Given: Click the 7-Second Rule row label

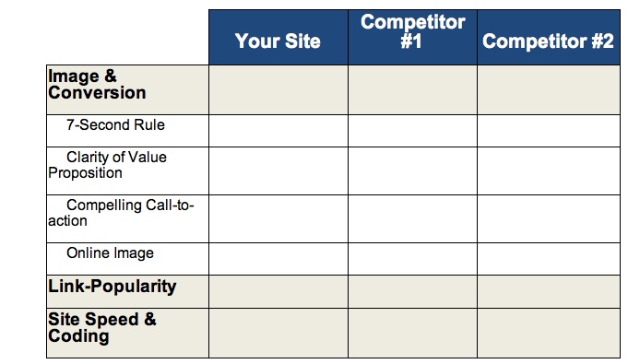Looking at the screenshot, I should point(115,125).
